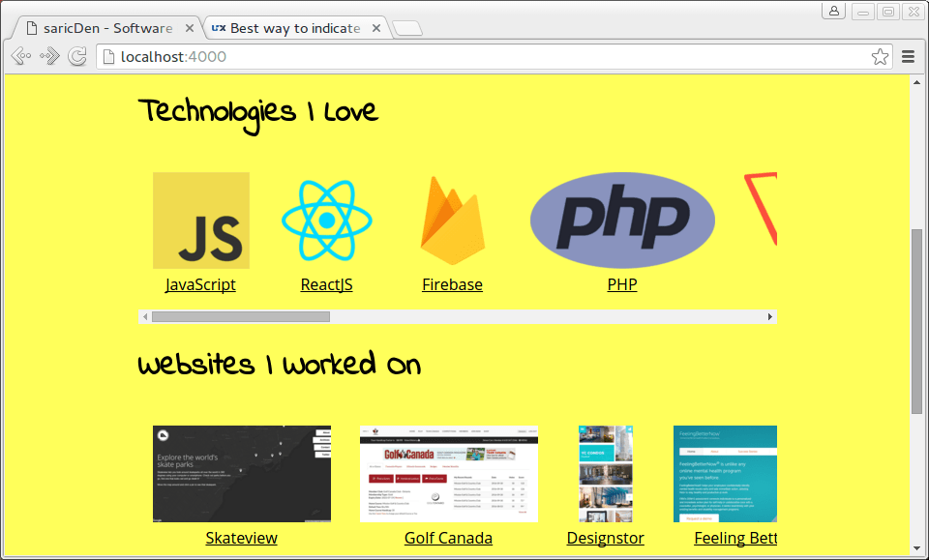
Task: Click the ReactJS atom logo
Action: coord(326,221)
